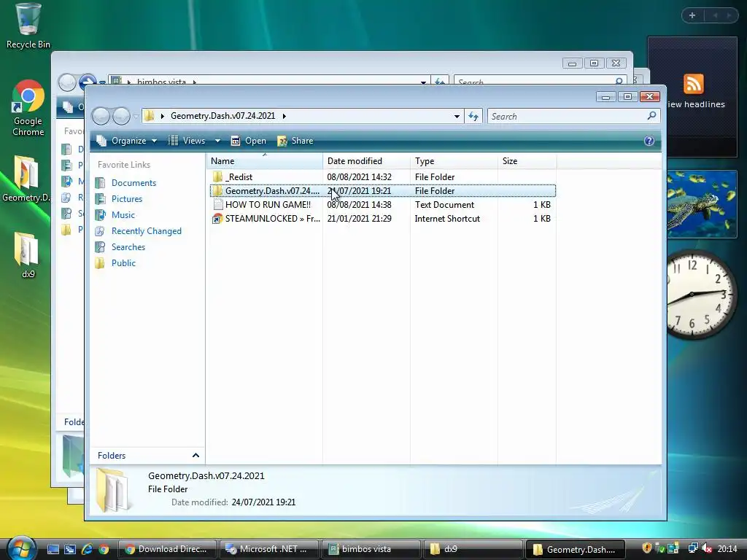This screenshot has width=747, height=560.
Task: Switch to bimbos vista taskbar button
Action: (371, 549)
